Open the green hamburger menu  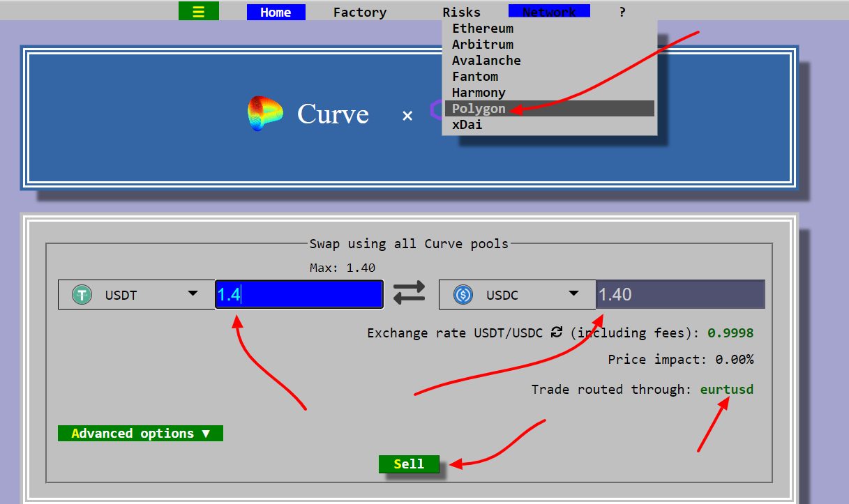point(199,12)
